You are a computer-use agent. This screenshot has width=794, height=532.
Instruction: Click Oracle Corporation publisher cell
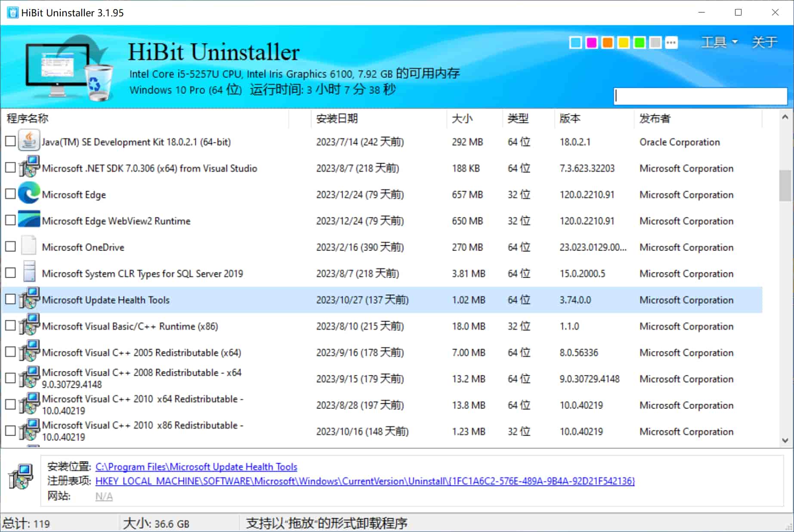680,142
